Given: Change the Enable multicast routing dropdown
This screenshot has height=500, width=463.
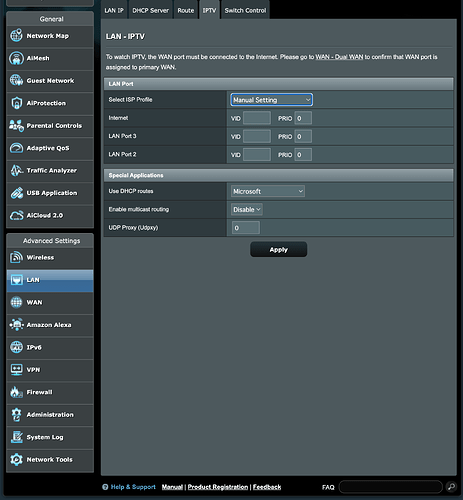Looking at the screenshot, I should (x=247, y=209).
